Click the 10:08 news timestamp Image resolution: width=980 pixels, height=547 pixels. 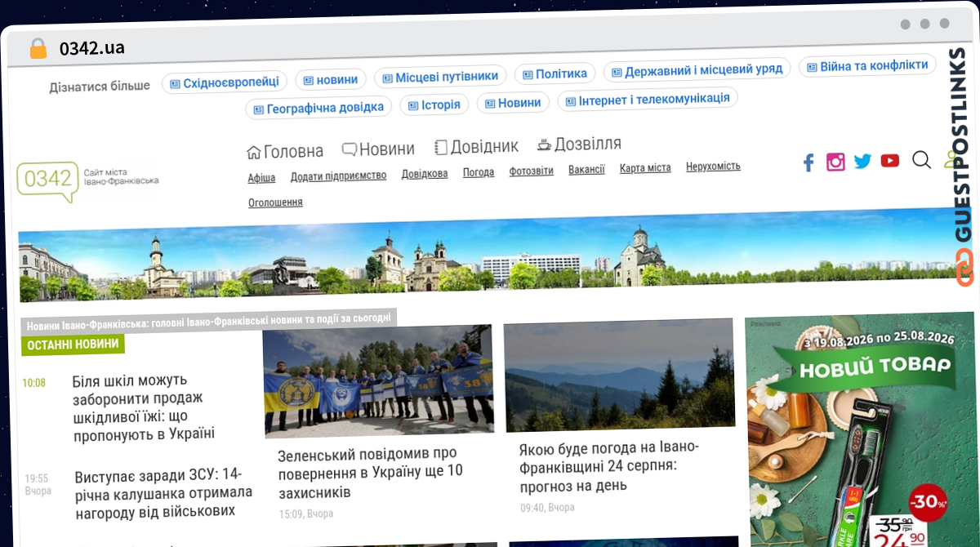coord(34,383)
